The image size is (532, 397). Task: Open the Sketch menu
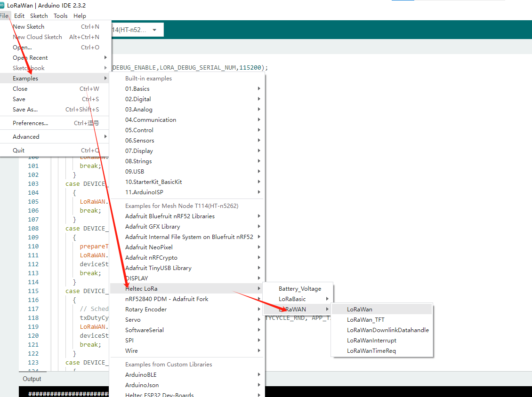39,16
